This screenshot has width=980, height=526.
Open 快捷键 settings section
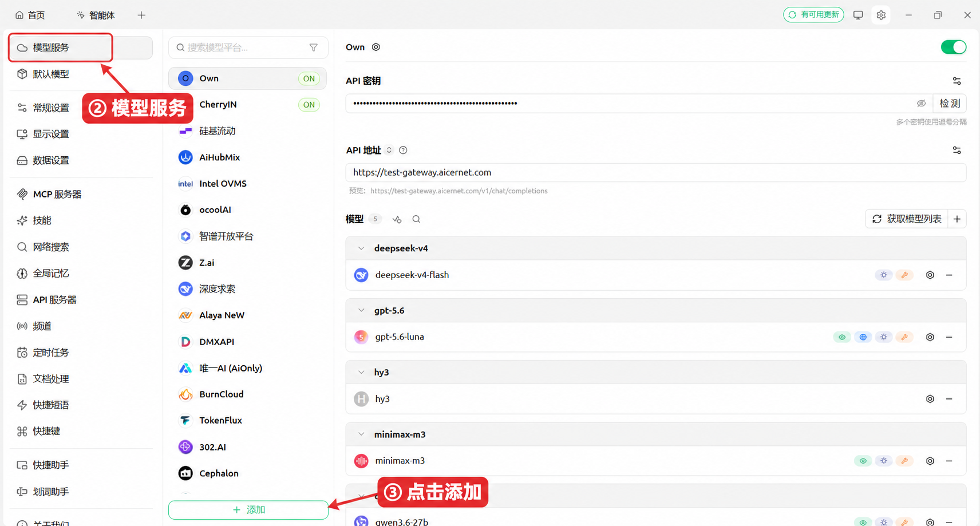(81, 431)
